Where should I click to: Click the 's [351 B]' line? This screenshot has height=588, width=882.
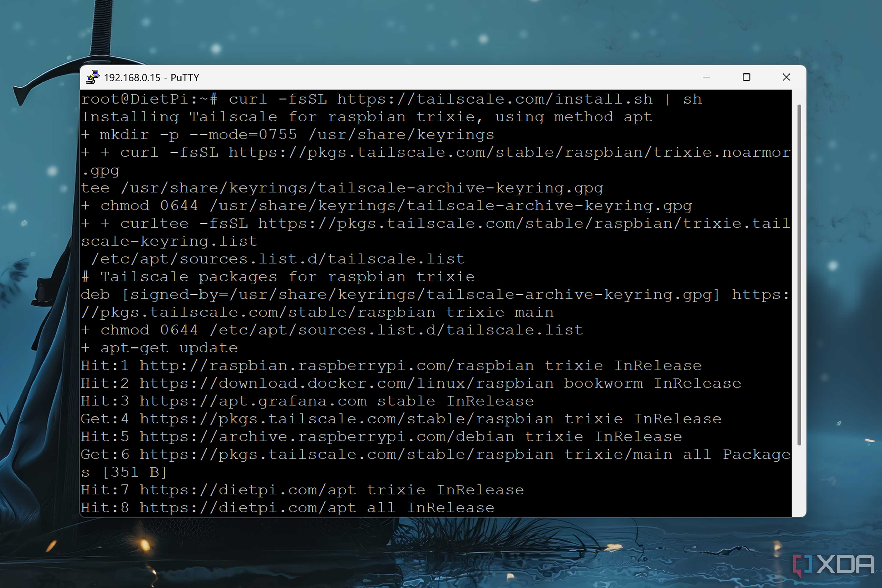124,472
